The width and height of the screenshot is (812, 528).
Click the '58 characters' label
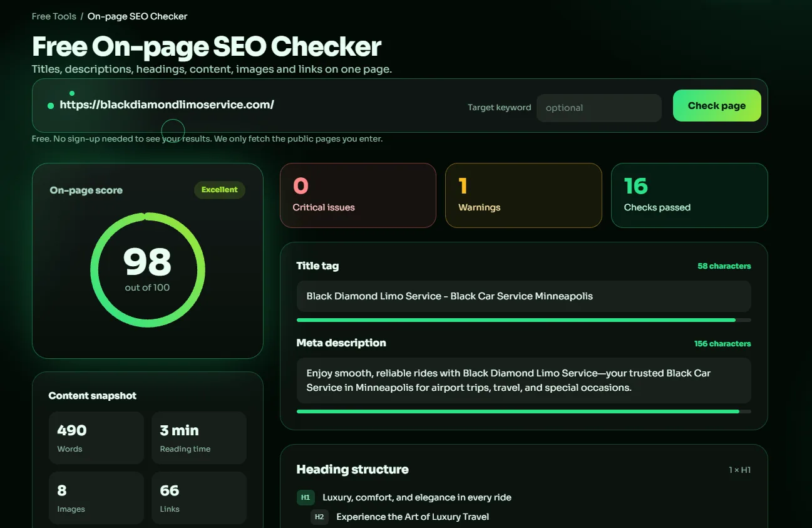[x=724, y=266]
